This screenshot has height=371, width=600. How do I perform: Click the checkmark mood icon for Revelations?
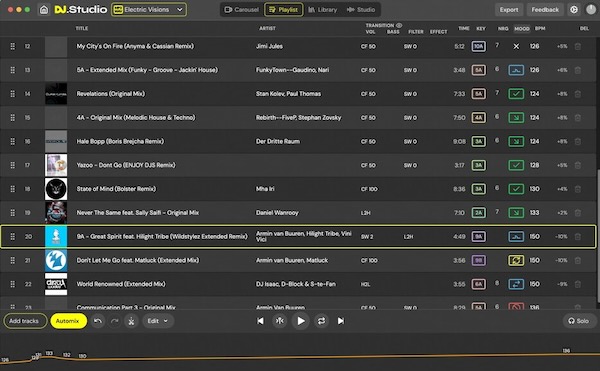516,94
